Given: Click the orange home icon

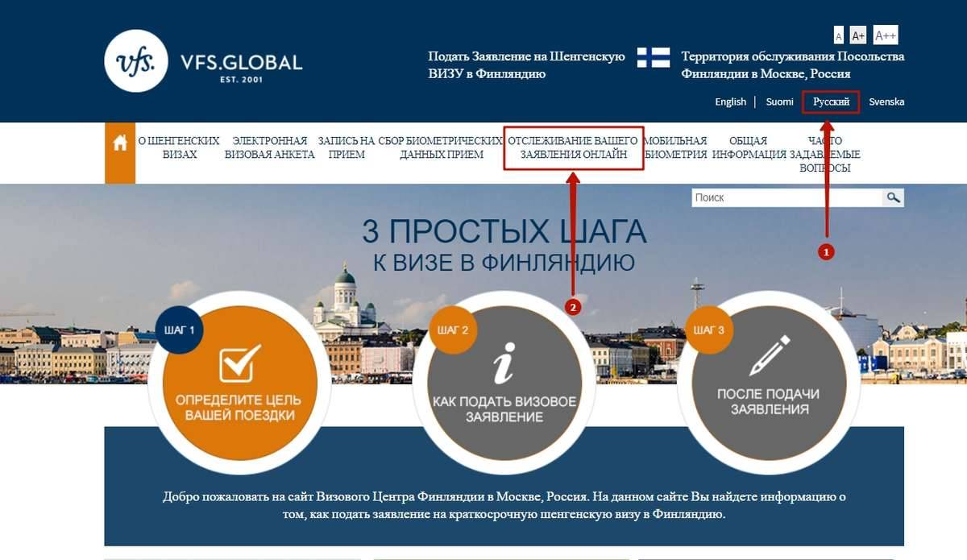Looking at the screenshot, I should click(x=120, y=143).
